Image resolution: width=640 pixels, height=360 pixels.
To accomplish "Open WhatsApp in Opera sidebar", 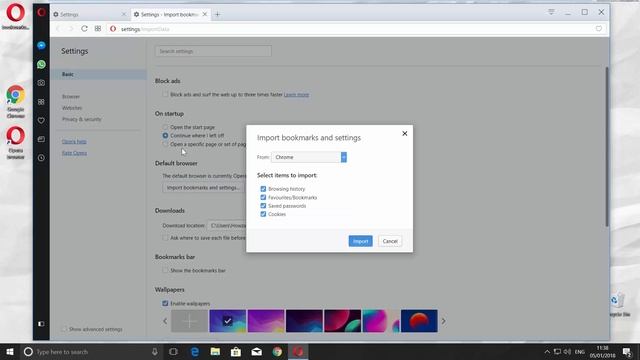I will 41,64.
